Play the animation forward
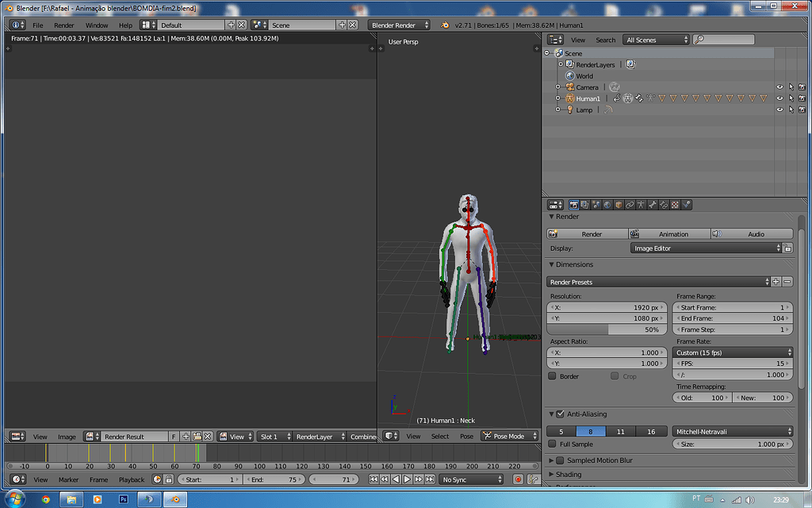812x508 pixels. pos(407,479)
